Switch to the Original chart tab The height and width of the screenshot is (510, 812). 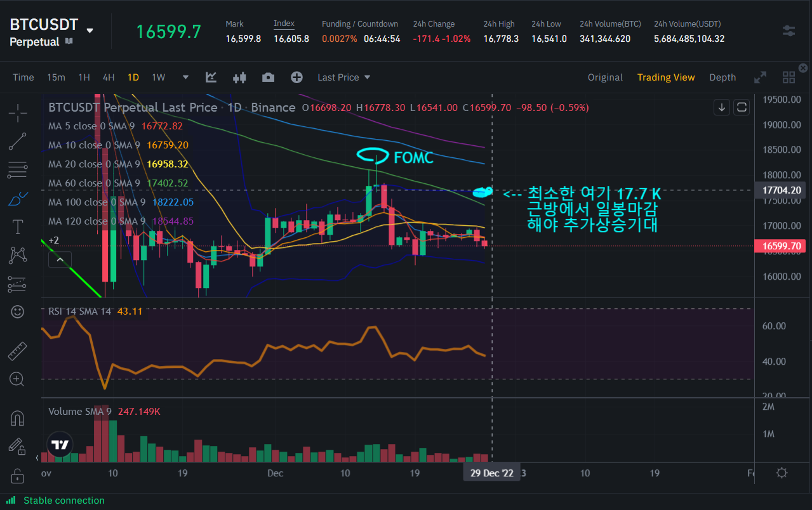[604, 77]
